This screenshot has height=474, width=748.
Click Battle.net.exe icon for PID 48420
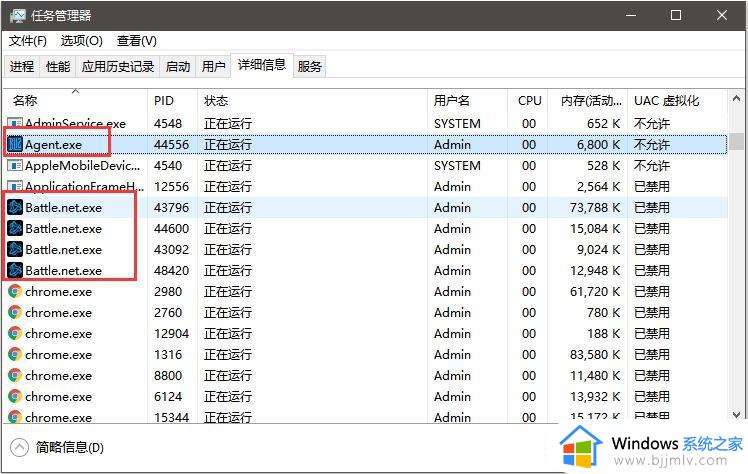(x=15, y=270)
